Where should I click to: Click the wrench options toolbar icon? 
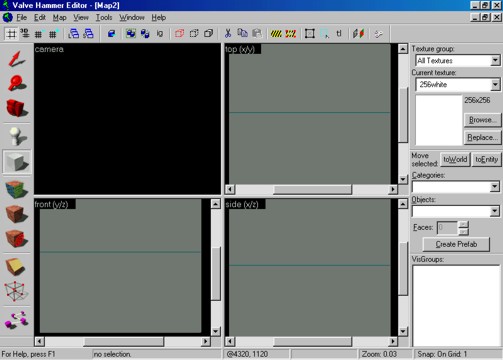pyautogui.click(x=378, y=34)
